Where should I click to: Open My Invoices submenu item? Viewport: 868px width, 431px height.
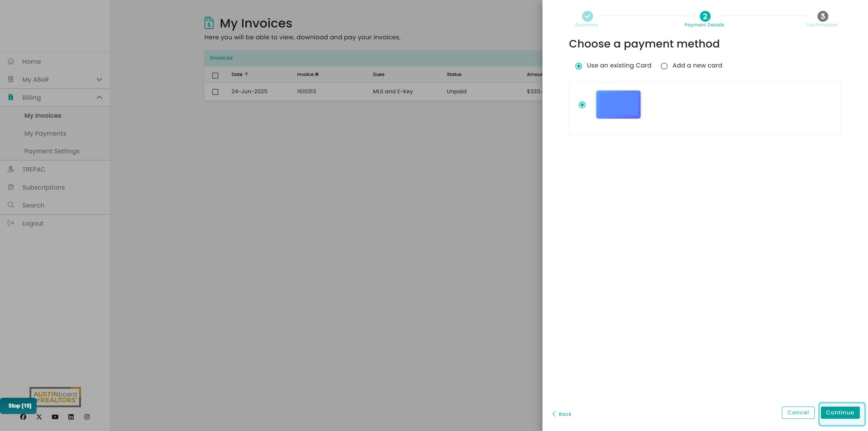(x=43, y=115)
